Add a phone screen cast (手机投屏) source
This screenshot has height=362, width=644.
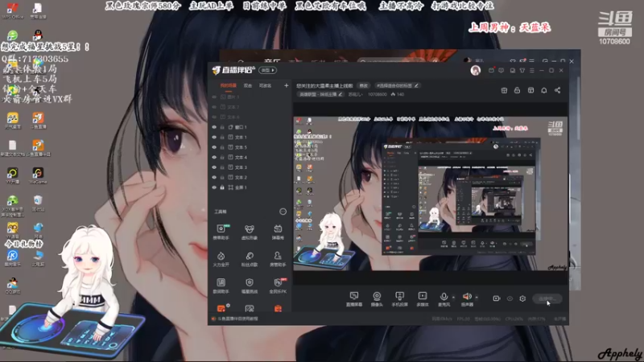tap(399, 299)
